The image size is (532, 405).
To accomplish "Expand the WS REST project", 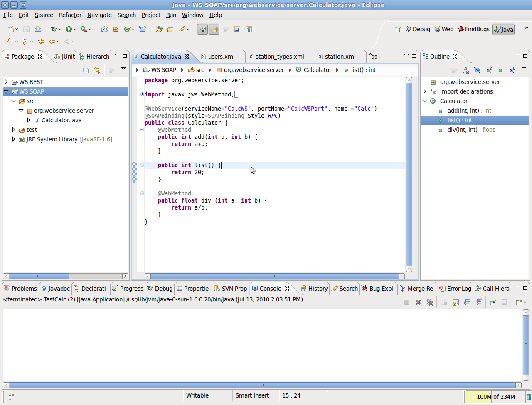I will pyautogui.click(x=6, y=82).
